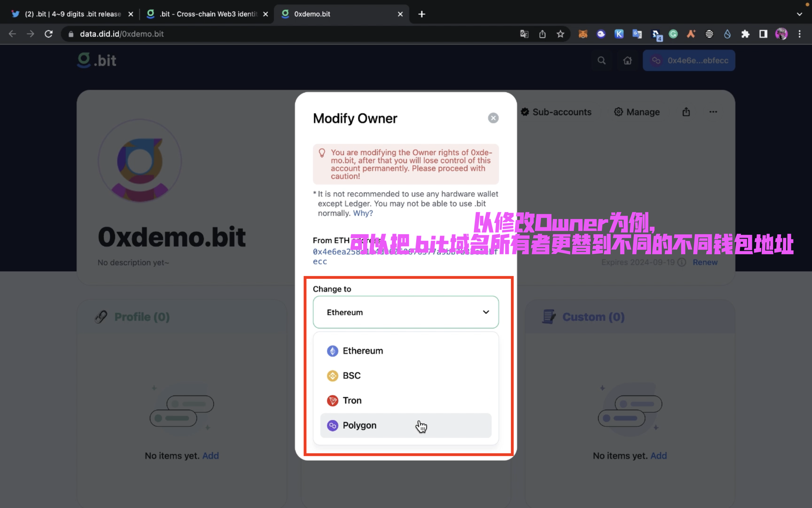Open the water drop extension icon
The width and height of the screenshot is (812, 508).
pyautogui.click(x=727, y=34)
